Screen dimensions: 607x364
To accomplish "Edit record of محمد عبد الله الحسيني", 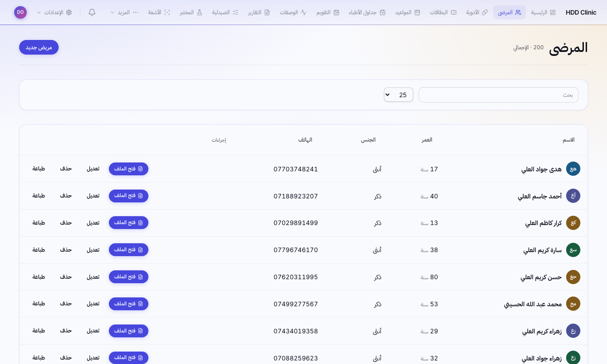I will point(93,304).
